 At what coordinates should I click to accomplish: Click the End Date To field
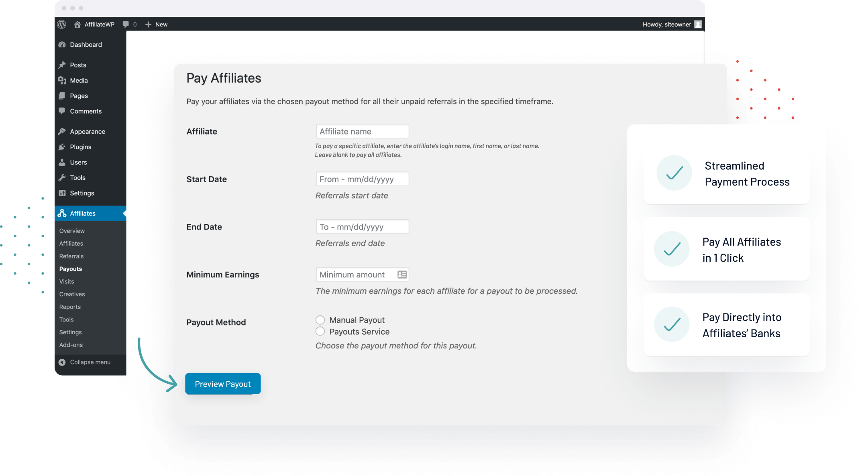pyautogui.click(x=362, y=227)
